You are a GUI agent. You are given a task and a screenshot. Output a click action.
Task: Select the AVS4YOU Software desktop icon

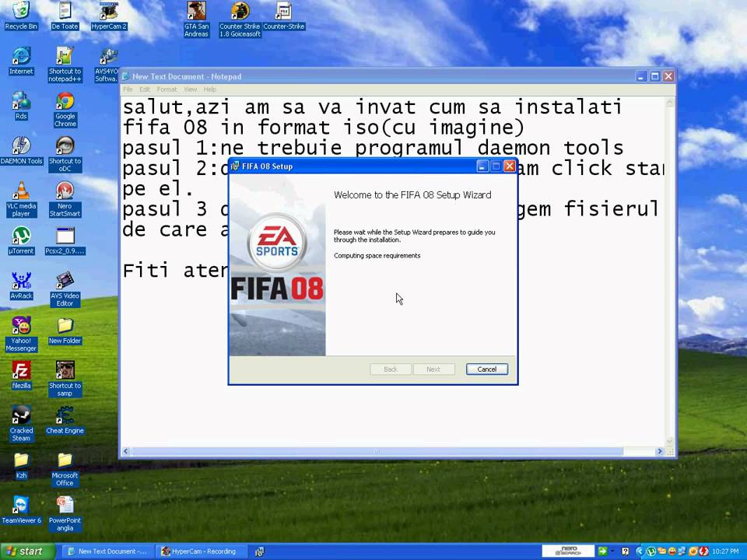(x=107, y=65)
